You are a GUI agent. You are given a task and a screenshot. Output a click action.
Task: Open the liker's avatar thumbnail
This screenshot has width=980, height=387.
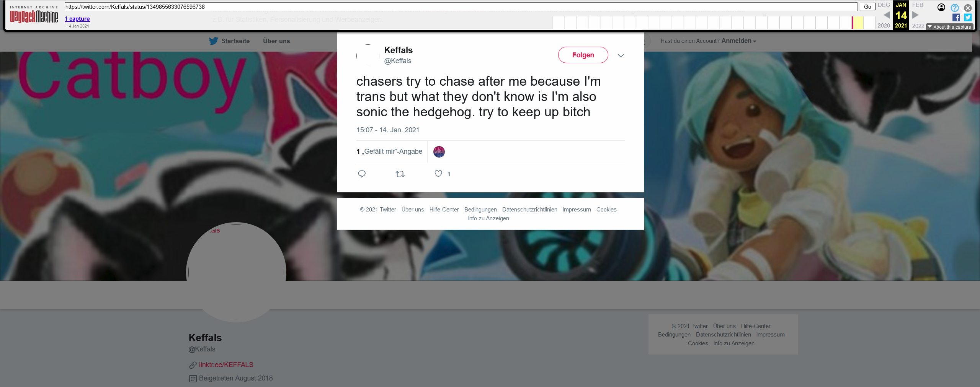click(439, 152)
